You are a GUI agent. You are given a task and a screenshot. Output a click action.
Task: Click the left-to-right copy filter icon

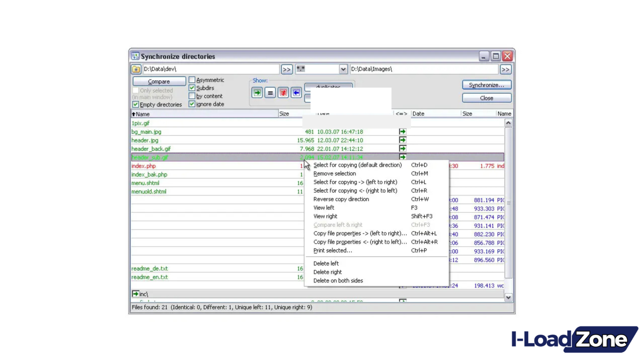point(257,93)
